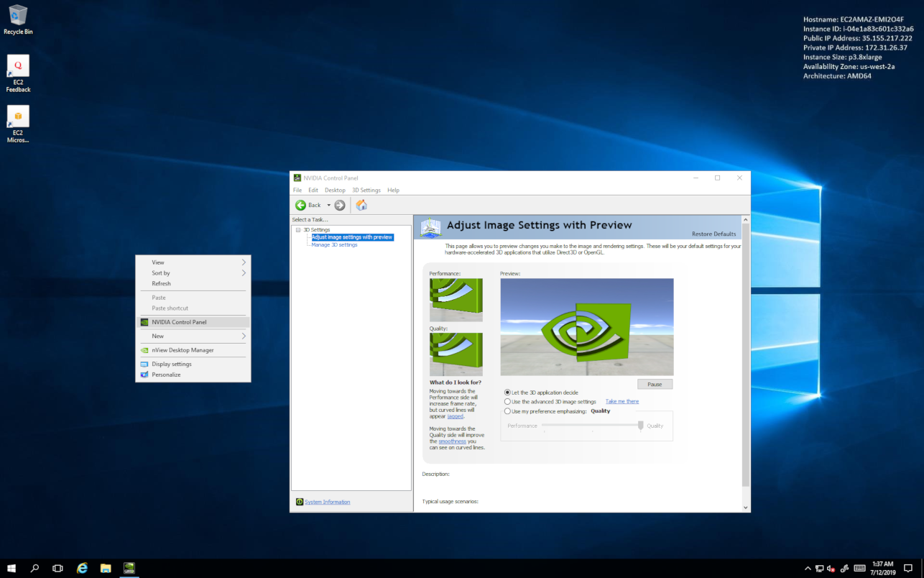Open the Internet Explorer taskbar icon

click(x=81, y=568)
